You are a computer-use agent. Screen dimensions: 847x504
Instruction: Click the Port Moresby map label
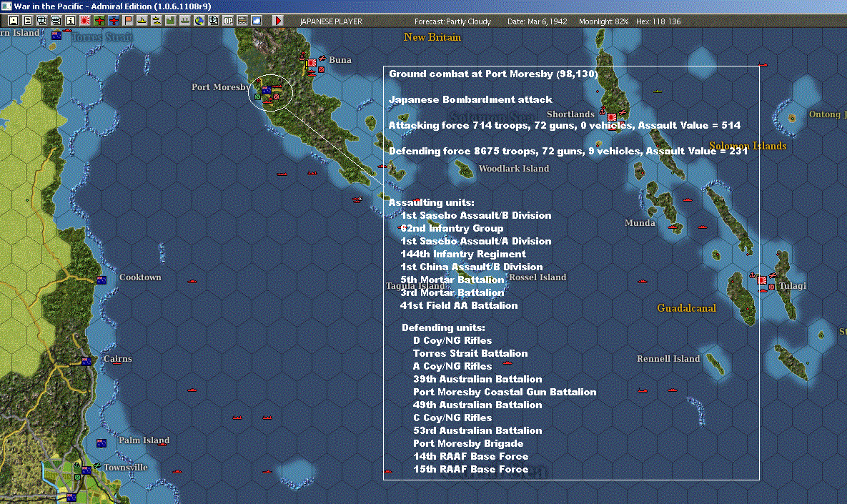point(221,87)
